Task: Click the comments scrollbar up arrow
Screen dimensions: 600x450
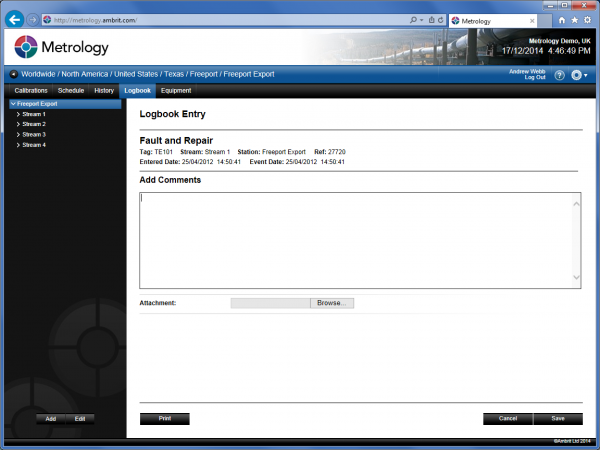Action: click(x=576, y=204)
